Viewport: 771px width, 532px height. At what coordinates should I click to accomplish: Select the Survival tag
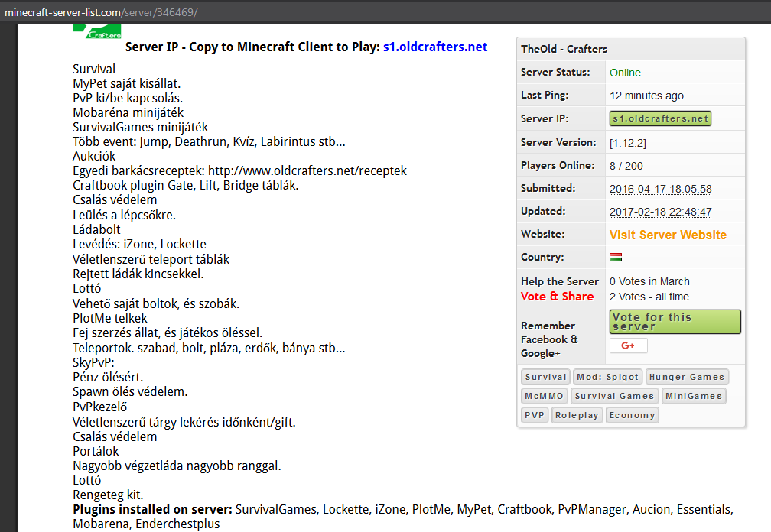pos(545,377)
